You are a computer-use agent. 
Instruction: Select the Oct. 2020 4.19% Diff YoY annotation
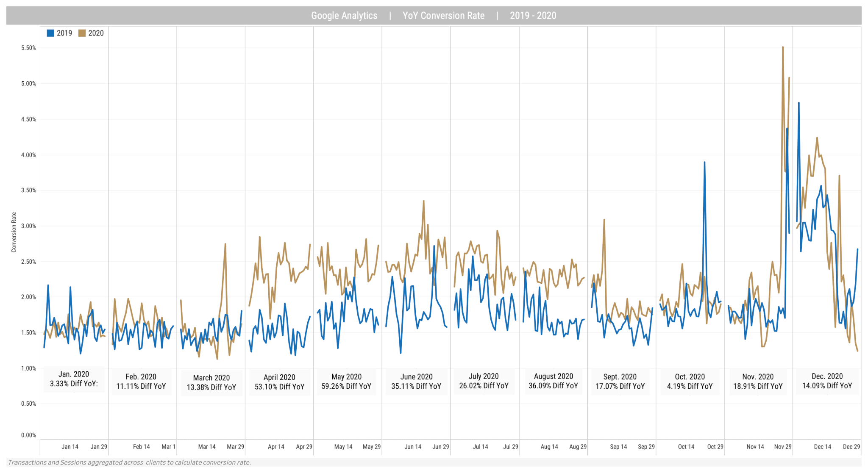click(690, 382)
